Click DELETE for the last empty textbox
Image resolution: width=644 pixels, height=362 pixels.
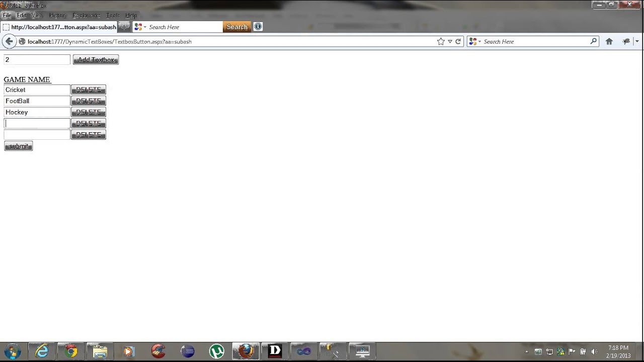pos(89,135)
